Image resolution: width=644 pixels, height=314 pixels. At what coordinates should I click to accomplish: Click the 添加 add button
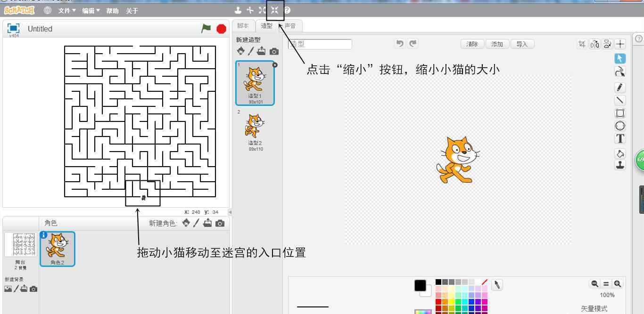(x=497, y=44)
